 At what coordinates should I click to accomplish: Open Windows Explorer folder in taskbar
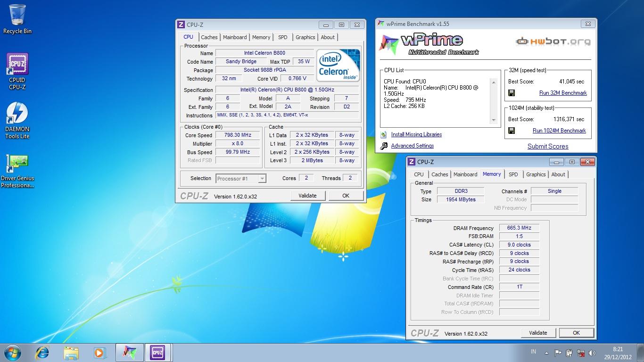pos(71,353)
